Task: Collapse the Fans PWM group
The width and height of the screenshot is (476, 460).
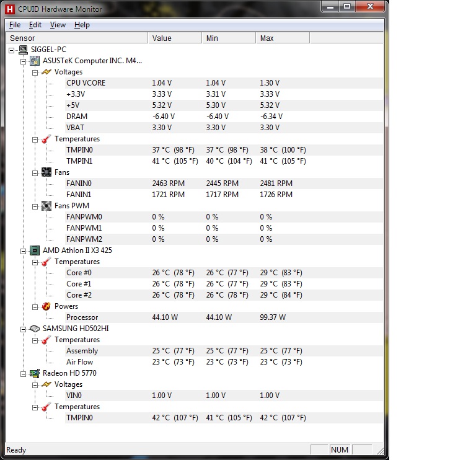Action: pos(35,207)
